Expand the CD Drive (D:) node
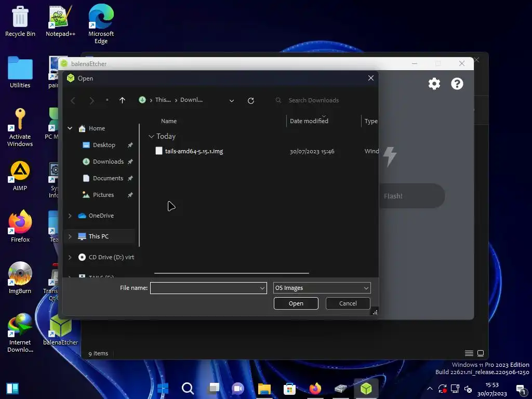 (x=70, y=257)
